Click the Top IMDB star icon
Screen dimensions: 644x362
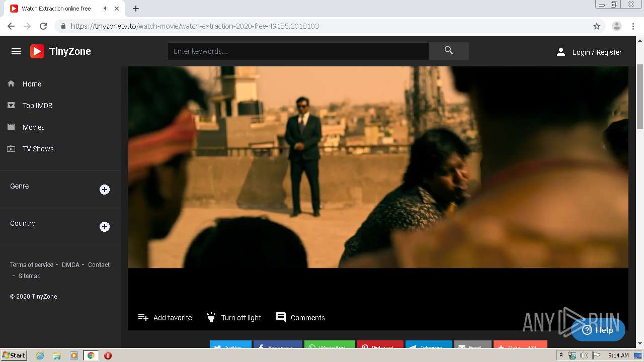pos(11,105)
